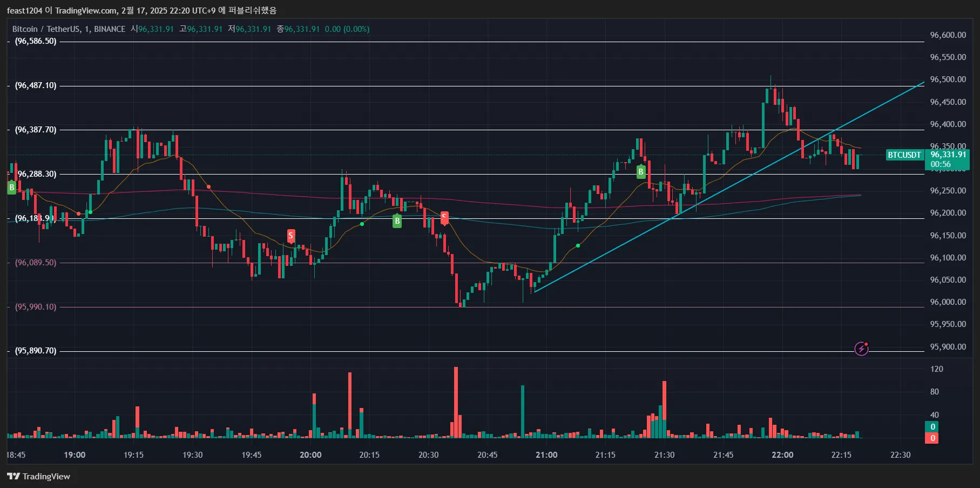Click the candle countdown timer 00:56
The height and width of the screenshot is (488, 980).
click(941, 164)
